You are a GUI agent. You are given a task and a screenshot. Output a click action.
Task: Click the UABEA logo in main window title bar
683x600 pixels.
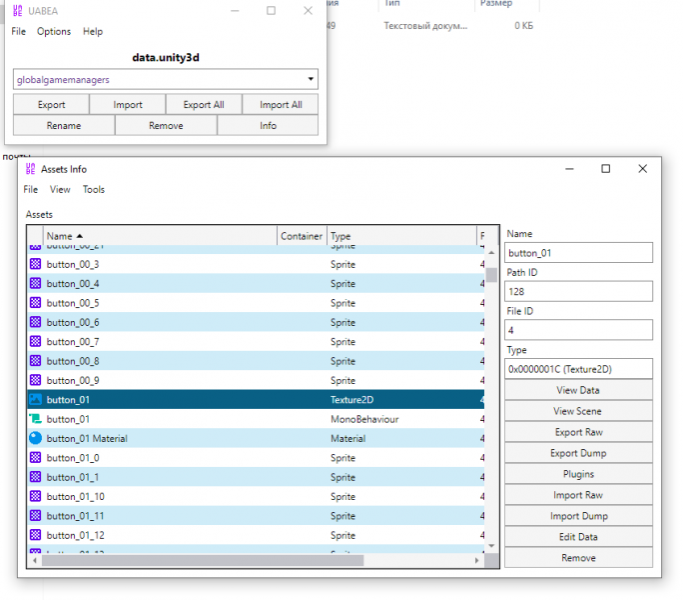[17, 10]
